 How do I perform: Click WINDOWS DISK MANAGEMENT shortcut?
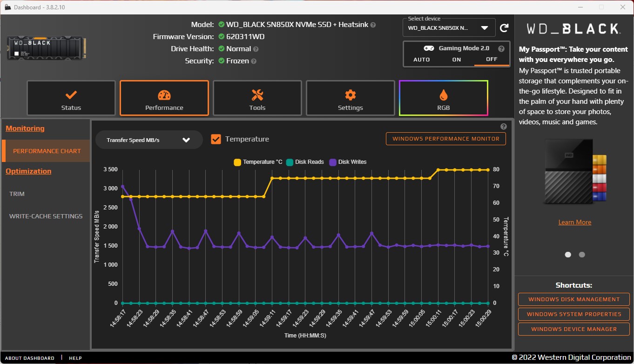574,299
